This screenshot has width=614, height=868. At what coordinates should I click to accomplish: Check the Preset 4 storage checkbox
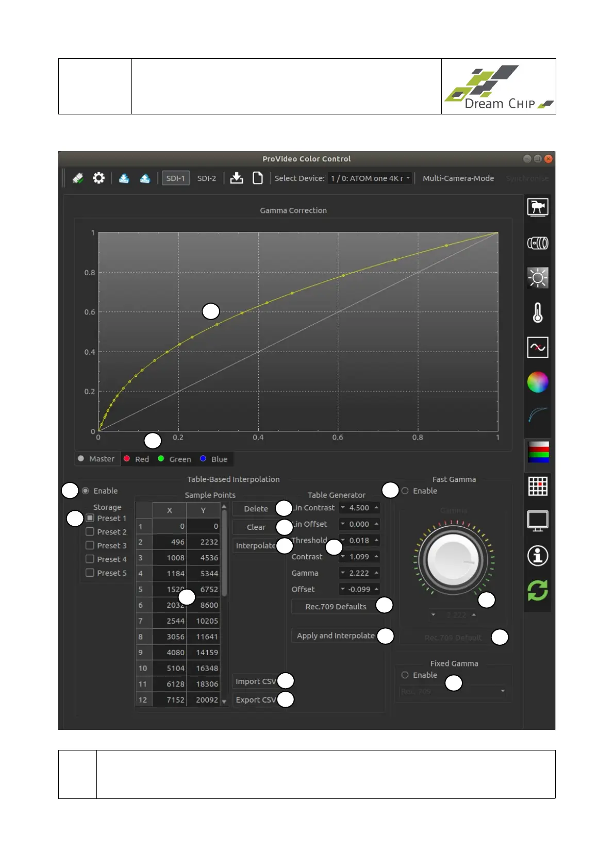(90, 559)
